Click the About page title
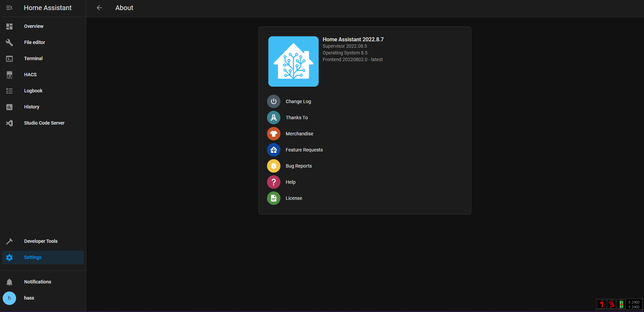This screenshot has height=312, width=644. pyautogui.click(x=124, y=8)
